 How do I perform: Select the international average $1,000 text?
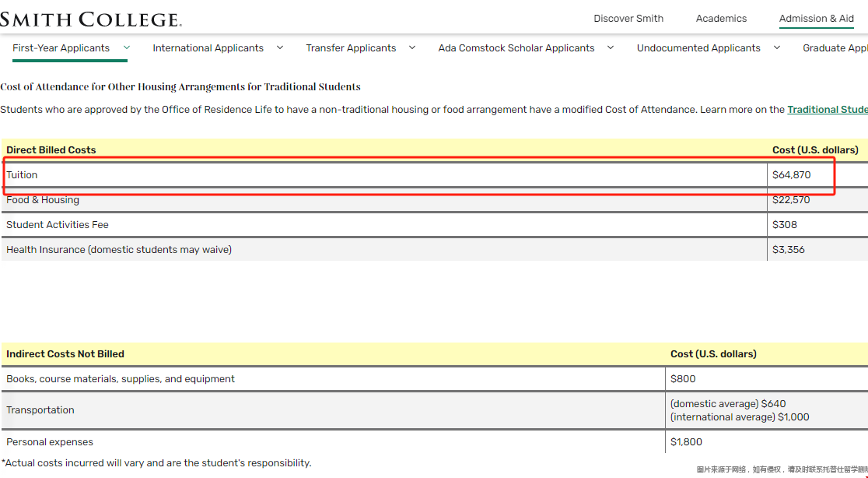tap(740, 417)
